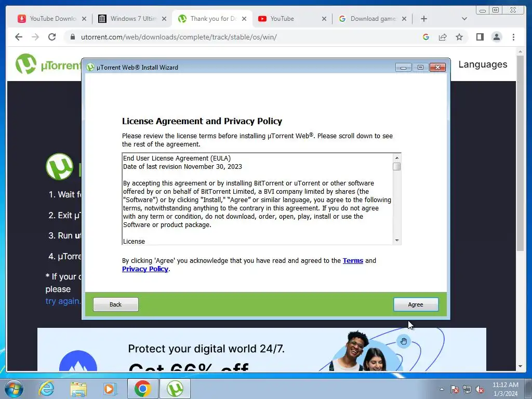Close the Thank you for Downloading tab

pos(244,19)
